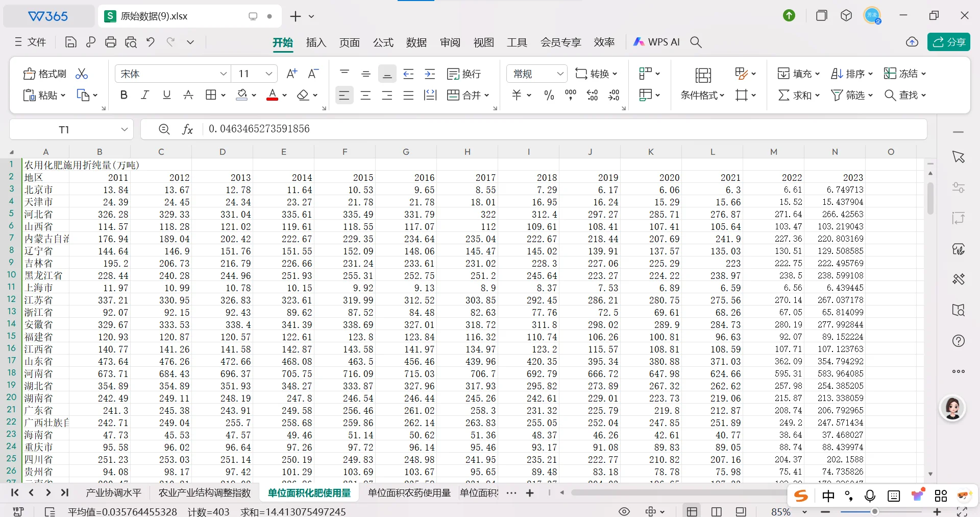This screenshot has height=517, width=980.
Task: Decrease decimal places icon
Action: [x=614, y=95]
